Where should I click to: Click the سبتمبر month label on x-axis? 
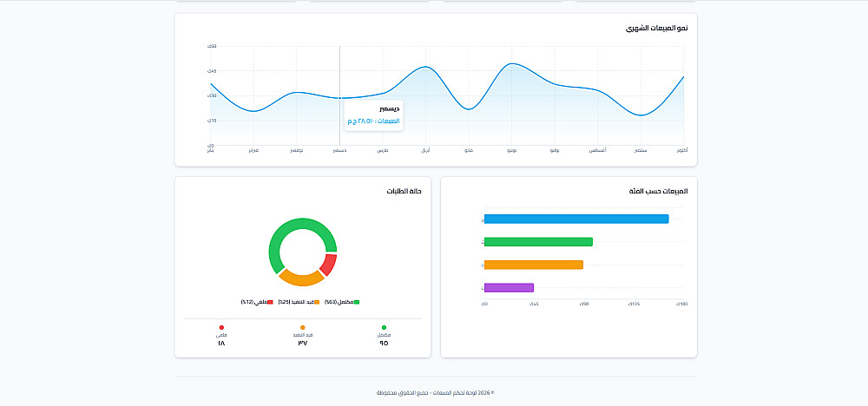[641, 150]
